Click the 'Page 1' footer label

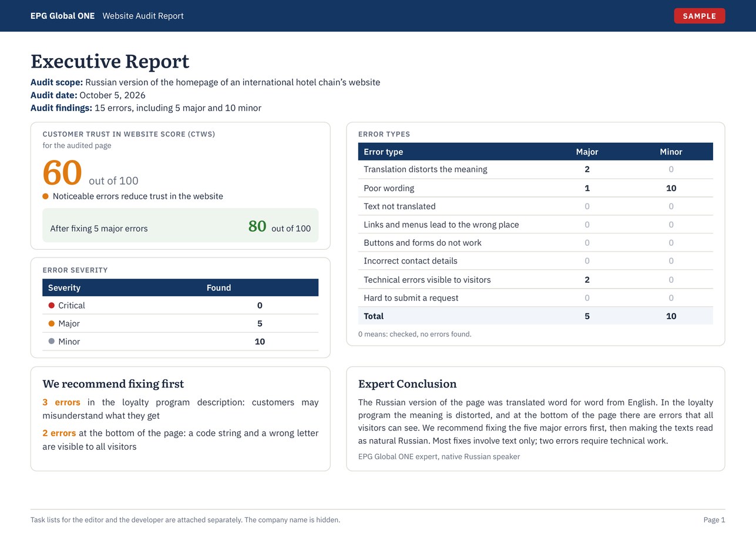pyautogui.click(x=714, y=520)
